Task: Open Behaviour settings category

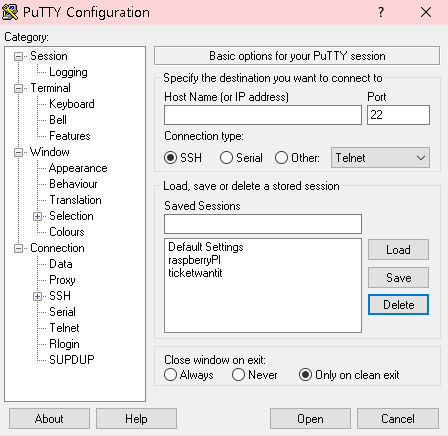Action: (x=73, y=184)
